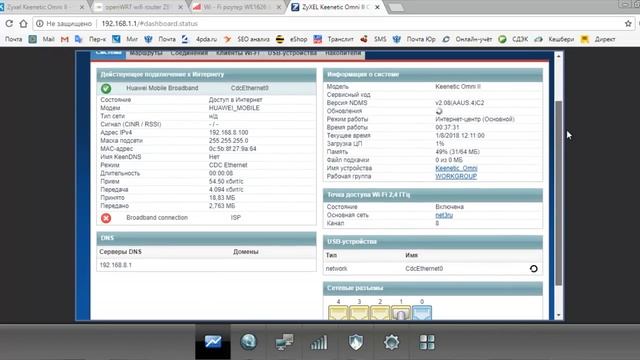Open the SMS bookmark
Viewport: 640px width, 360px height.
pos(373,39)
